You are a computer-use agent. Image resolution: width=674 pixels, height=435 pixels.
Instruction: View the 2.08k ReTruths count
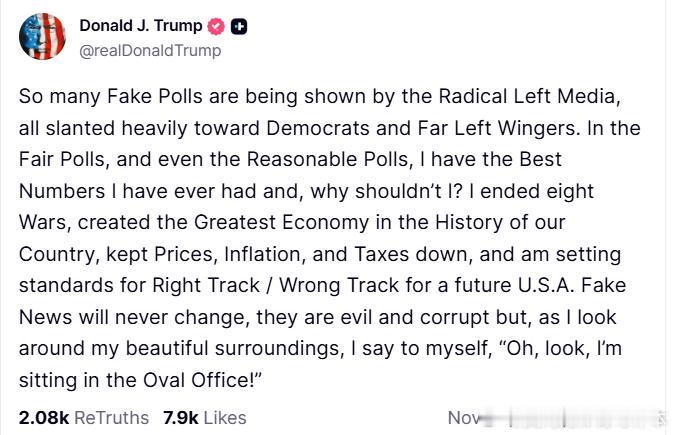click(44, 417)
